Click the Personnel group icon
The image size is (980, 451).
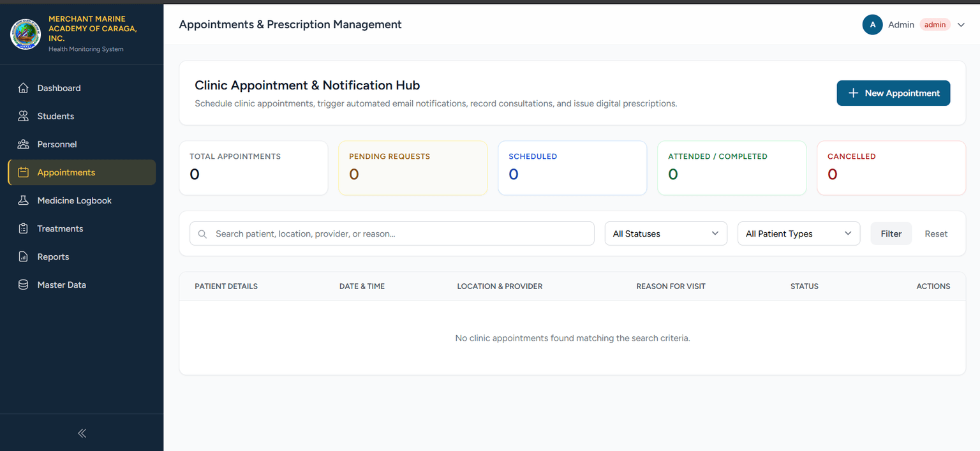[24, 144]
